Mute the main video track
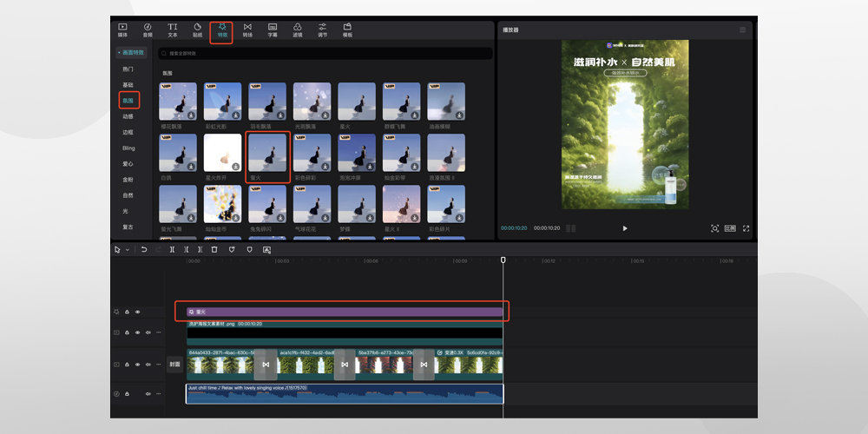This screenshot has width=868, height=434. point(148,365)
